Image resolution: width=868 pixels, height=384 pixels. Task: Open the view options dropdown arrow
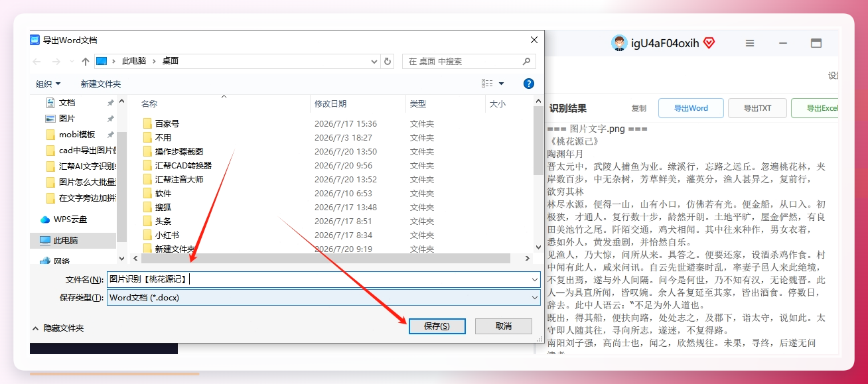click(x=501, y=84)
